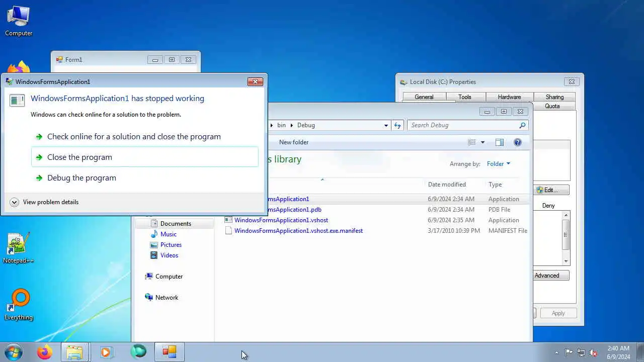The image size is (644, 362).
Task: Click the permissions list scrollbar thumb
Action: coord(566,234)
